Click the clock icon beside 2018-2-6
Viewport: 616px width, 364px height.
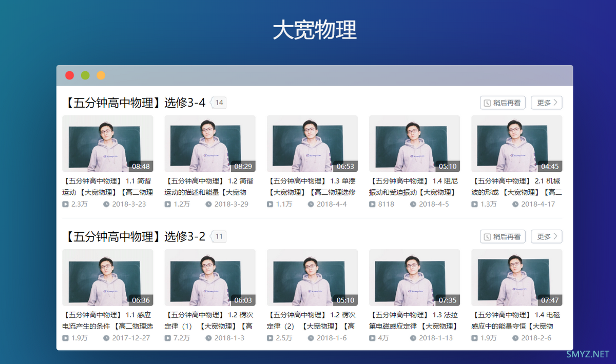515,338
